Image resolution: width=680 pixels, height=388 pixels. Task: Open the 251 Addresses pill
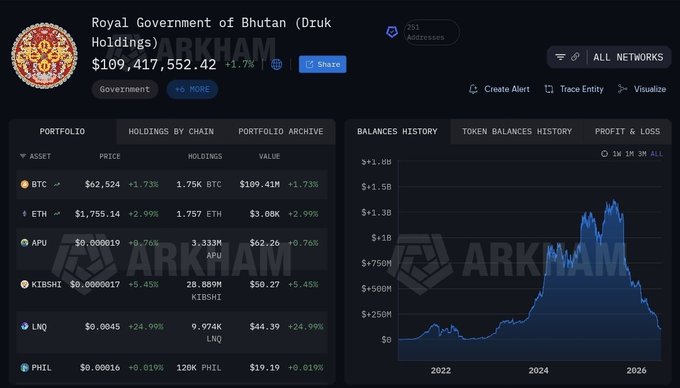[431, 32]
